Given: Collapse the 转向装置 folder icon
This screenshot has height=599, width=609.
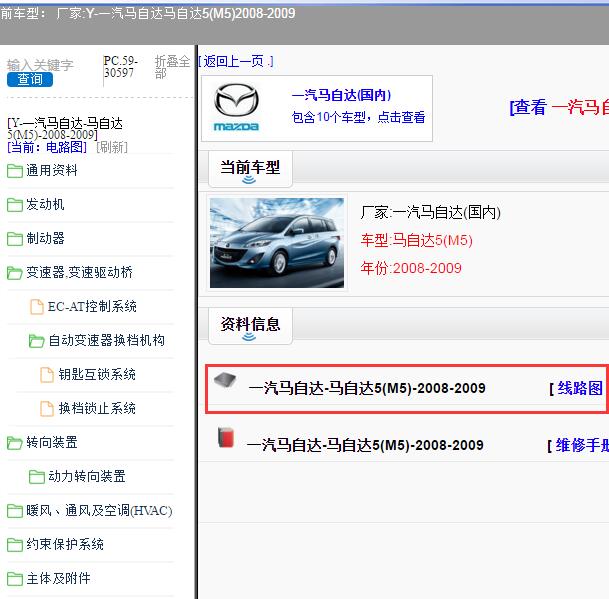Looking at the screenshot, I should pos(15,442).
